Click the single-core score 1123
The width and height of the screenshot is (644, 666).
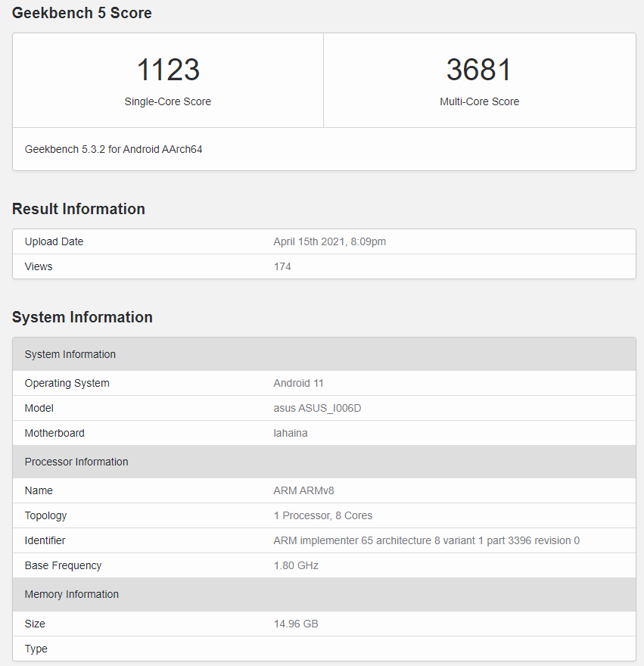[168, 70]
